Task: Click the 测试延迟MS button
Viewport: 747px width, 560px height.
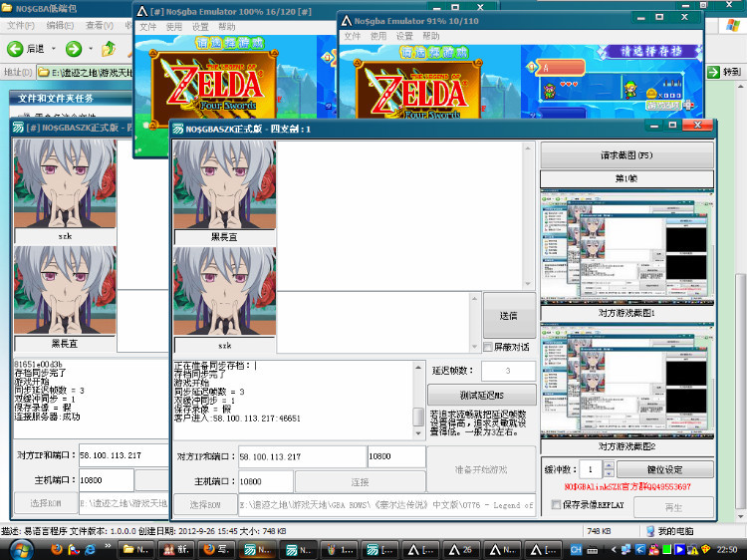Action: (x=481, y=396)
